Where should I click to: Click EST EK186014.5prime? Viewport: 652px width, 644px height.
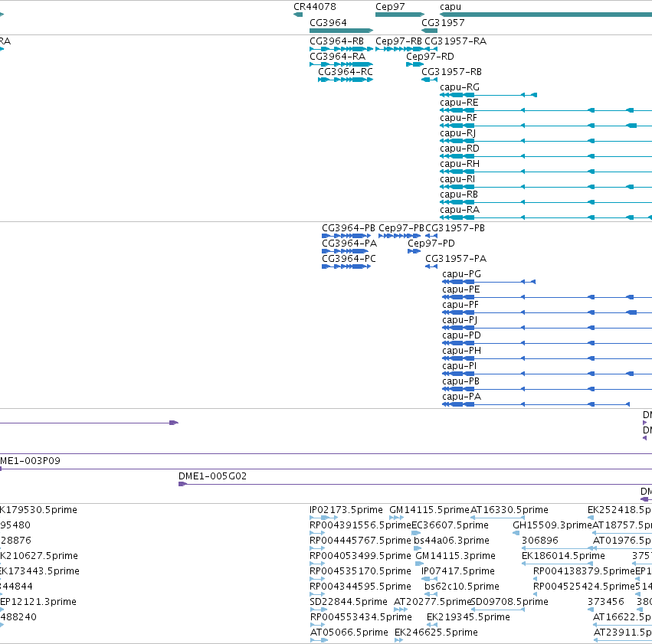point(563,557)
